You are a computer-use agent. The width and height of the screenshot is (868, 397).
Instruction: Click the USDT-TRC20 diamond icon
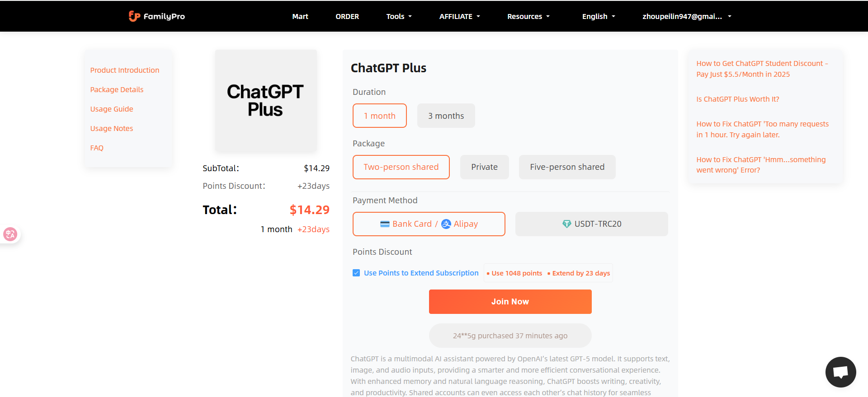(566, 224)
